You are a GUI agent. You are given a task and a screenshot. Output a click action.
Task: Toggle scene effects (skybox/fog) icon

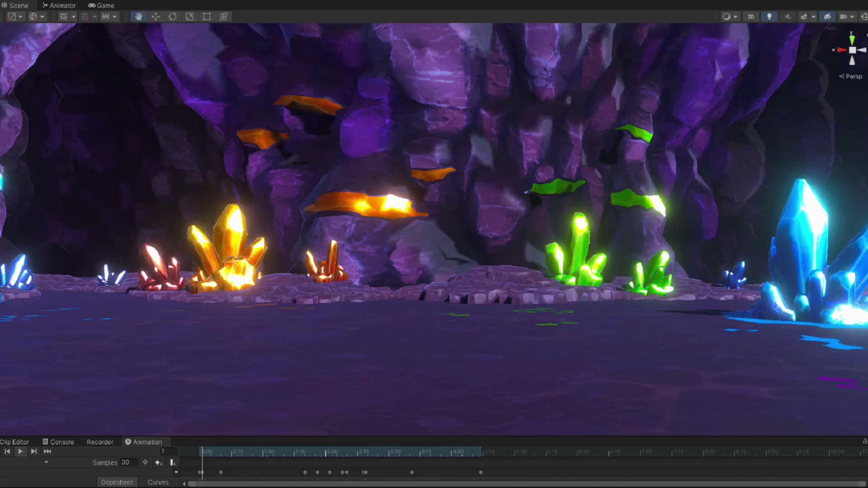click(804, 17)
